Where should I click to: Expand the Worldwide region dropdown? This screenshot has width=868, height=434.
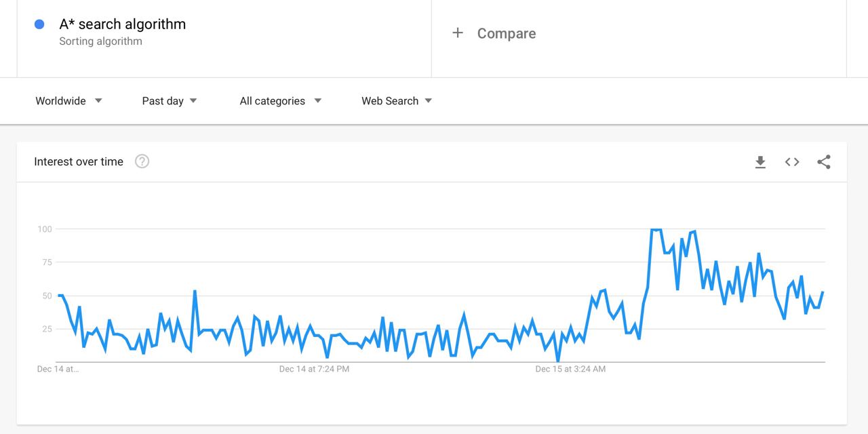click(x=68, y=101)
